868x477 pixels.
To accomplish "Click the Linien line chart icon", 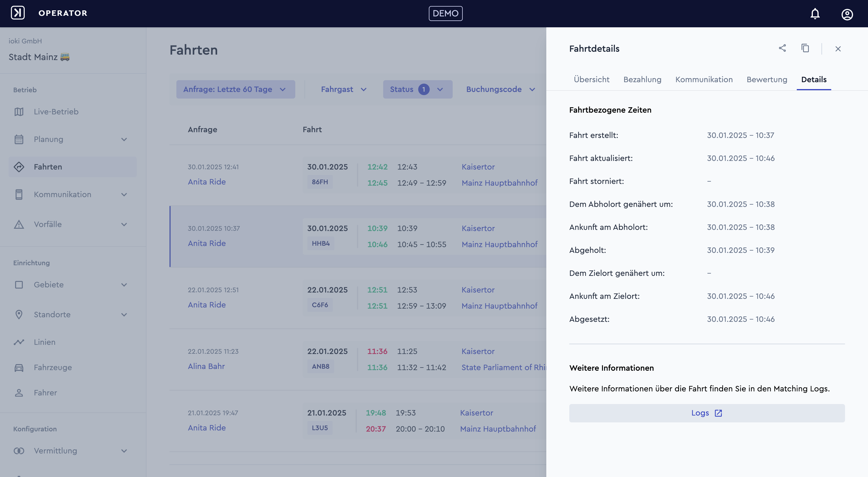I will (19, 342).
